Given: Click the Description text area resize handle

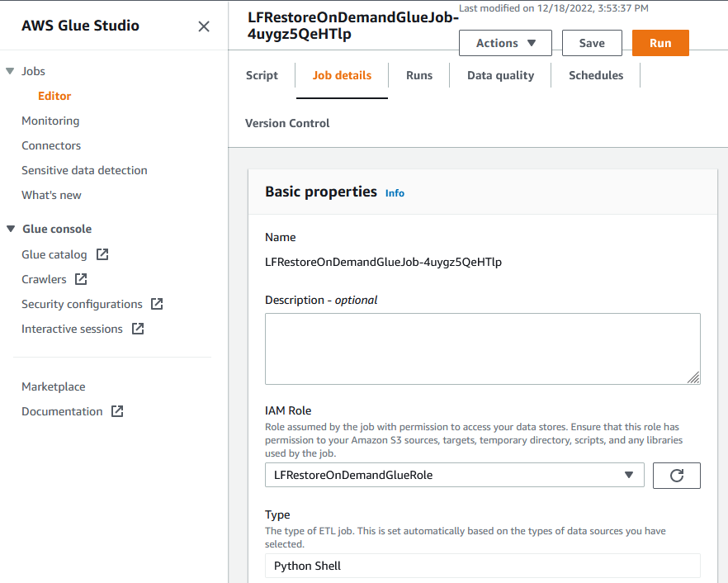Looking at the screenshot, I should tap(693, 377).
